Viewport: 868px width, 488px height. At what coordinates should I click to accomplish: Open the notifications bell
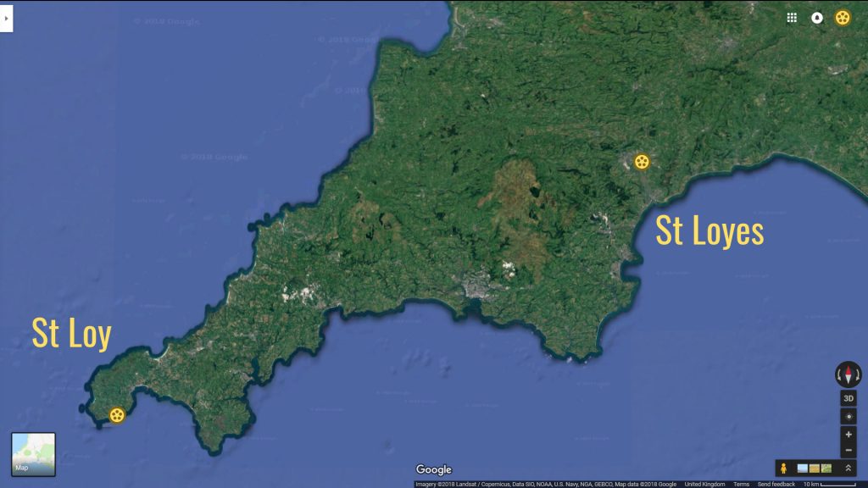click(817, 18)
